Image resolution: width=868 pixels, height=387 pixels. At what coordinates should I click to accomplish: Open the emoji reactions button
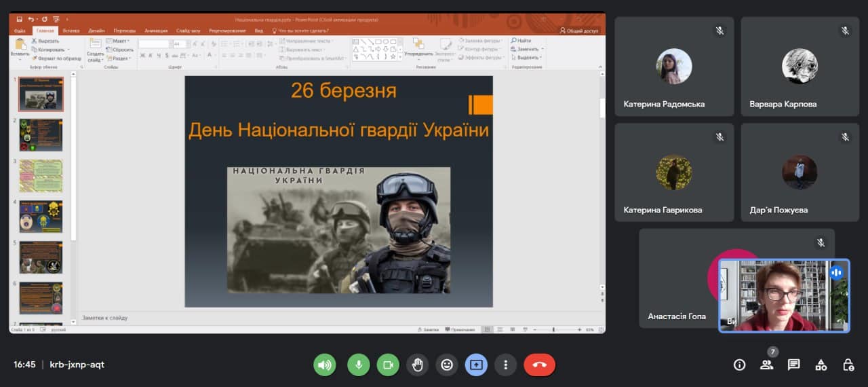[x=446, y=365]
